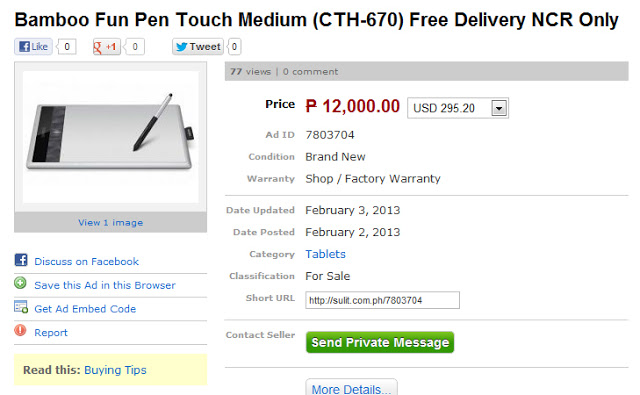Open the View 1 image link

(111, 222)
